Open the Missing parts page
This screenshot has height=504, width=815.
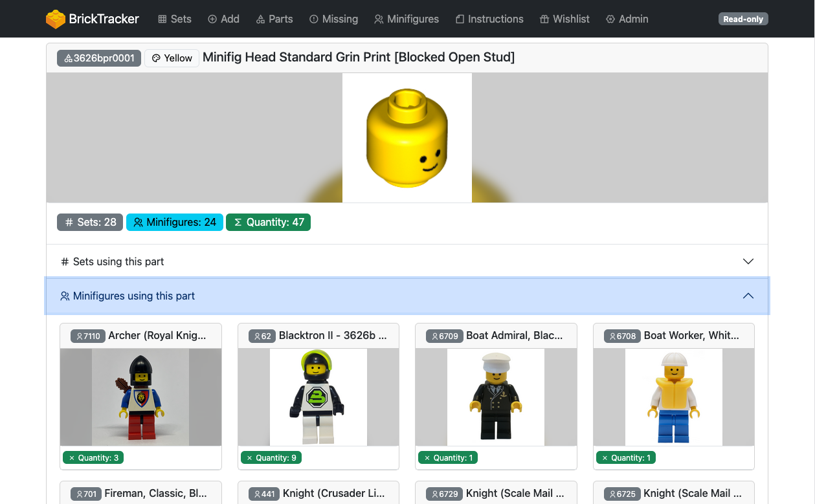[x=333, y=19]
